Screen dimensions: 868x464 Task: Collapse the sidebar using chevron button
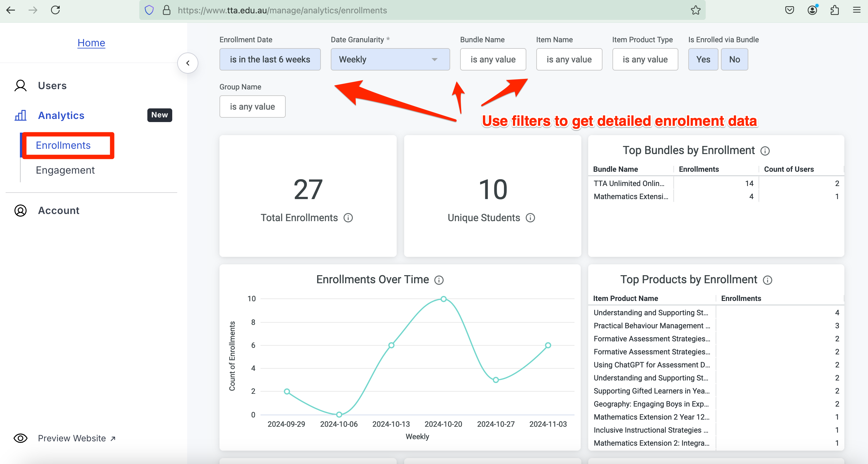[x=188, y=63]
